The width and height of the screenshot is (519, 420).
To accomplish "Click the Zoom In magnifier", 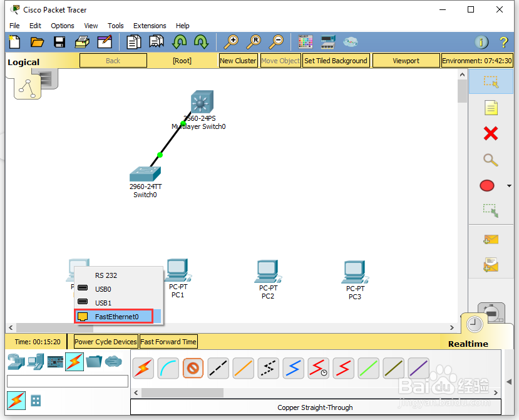I will pyautogui.click(x=232, y=42).
